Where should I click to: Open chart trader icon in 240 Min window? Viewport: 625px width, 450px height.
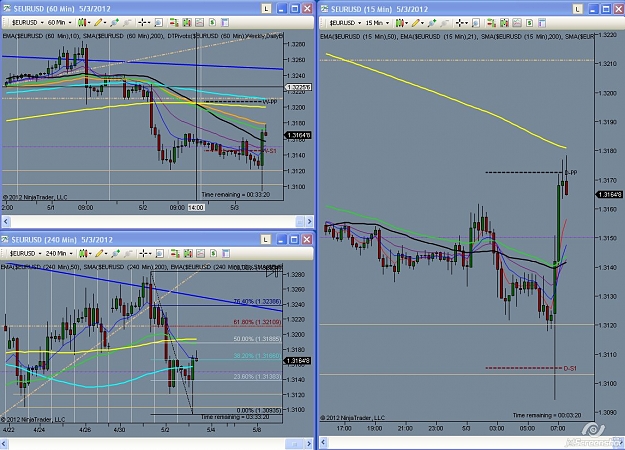175,253
